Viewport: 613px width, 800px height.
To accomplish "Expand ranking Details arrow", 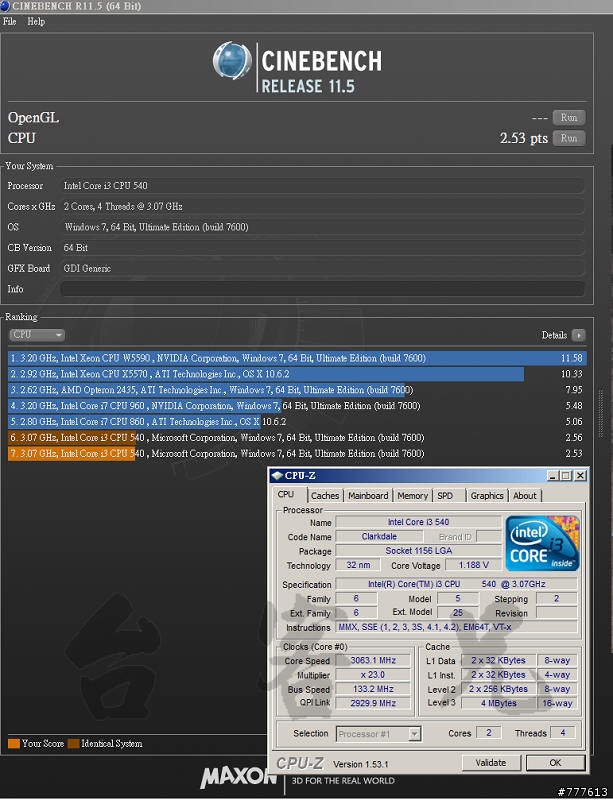I will click(578, 335).
